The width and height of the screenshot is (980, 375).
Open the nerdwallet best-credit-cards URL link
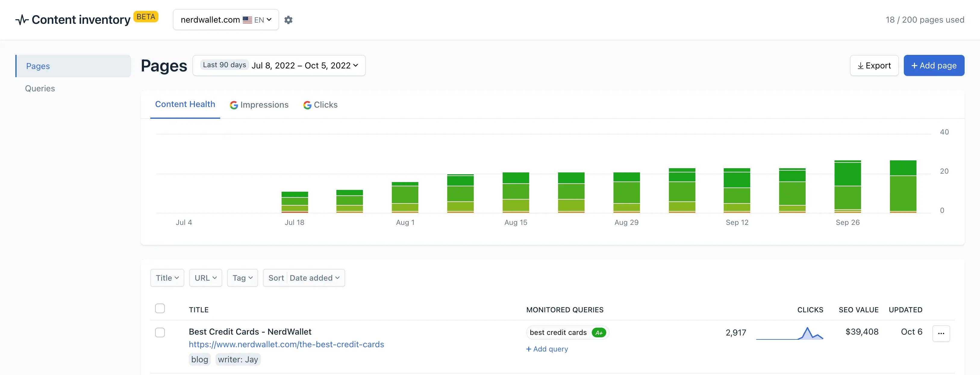(x=286, y=345)
